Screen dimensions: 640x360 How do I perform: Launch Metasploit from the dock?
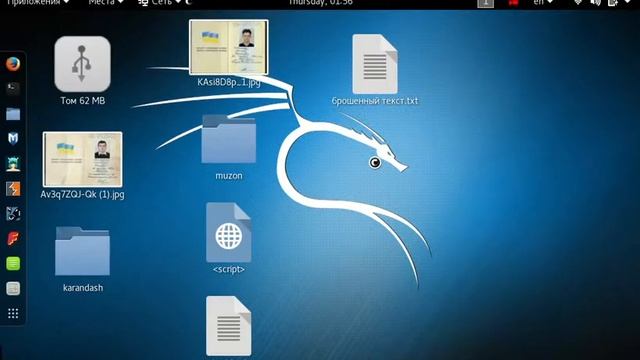pos(13,139)
